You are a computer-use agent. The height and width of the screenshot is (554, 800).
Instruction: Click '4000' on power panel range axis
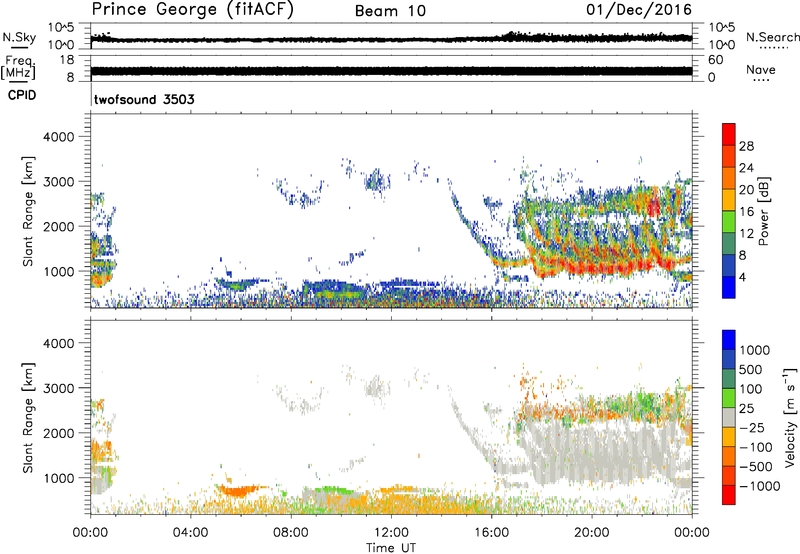click(x=59, y=137)
